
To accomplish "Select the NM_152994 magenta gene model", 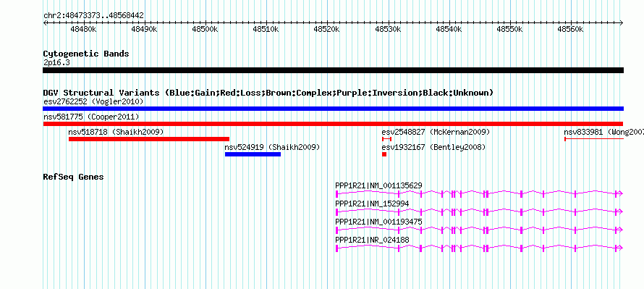I will pos(479,211).
